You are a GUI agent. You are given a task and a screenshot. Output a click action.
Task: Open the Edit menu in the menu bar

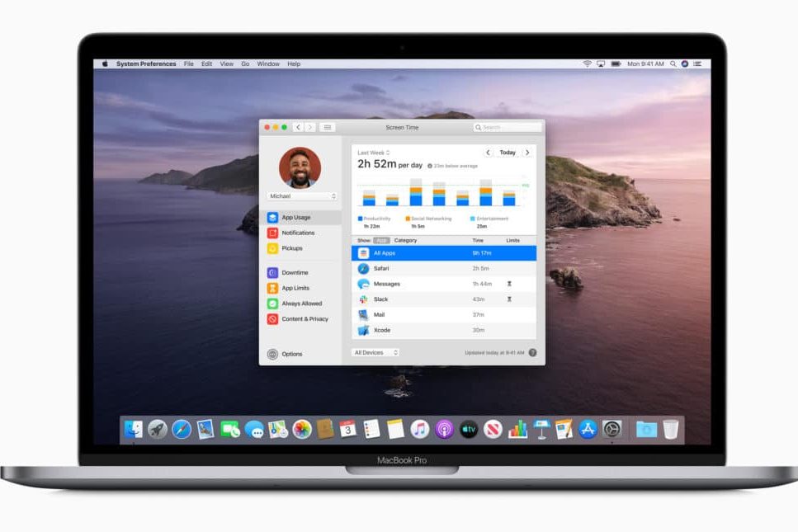205,64
